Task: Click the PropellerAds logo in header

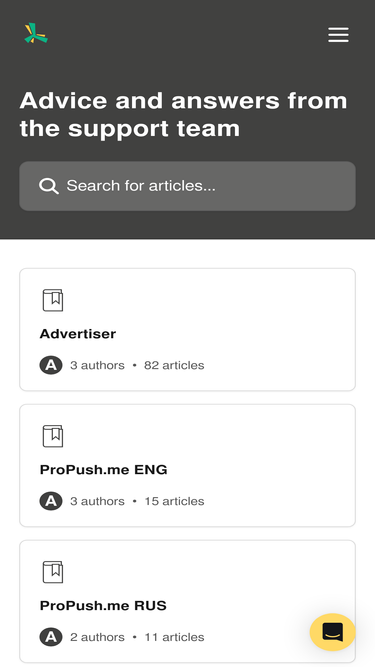Action: point(36,33)
